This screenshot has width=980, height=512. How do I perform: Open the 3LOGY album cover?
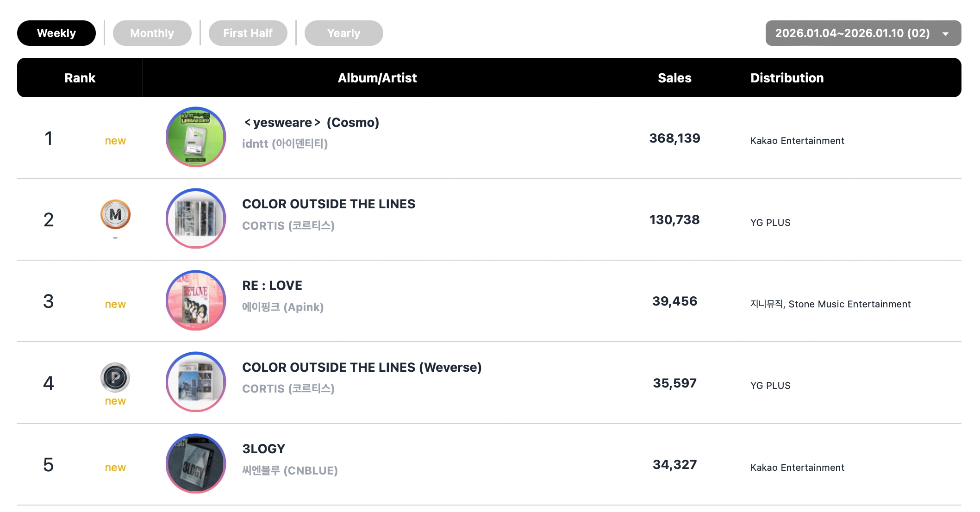196,463
